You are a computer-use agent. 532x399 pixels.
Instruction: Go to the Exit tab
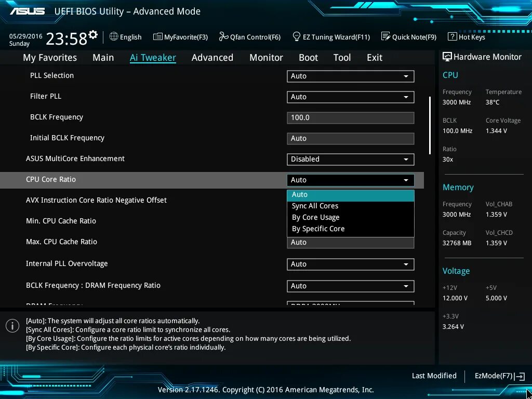point(375,58)
